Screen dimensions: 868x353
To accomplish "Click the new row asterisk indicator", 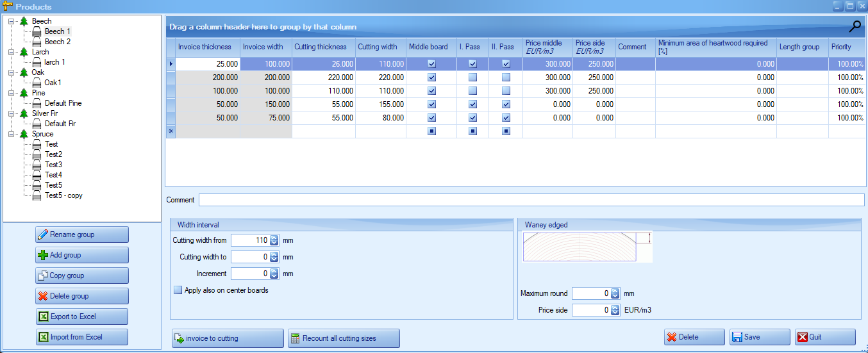I will 171,131.
